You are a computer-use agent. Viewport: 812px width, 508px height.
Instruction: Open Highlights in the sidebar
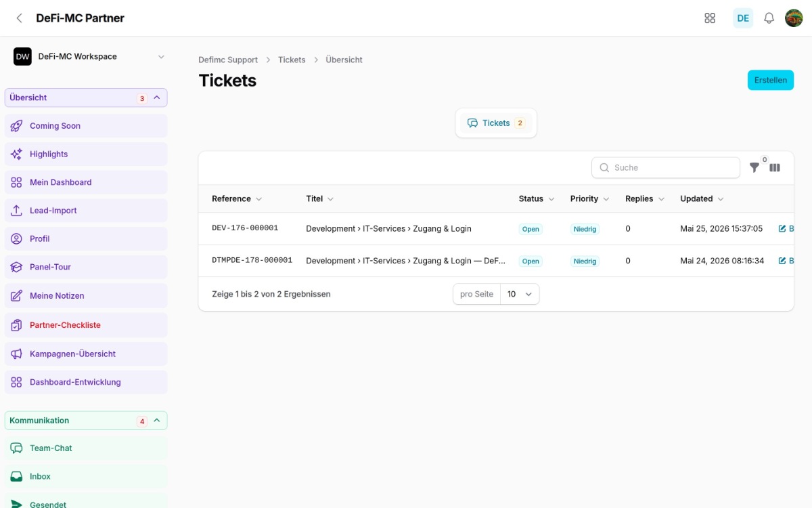(x=86, y=154)
